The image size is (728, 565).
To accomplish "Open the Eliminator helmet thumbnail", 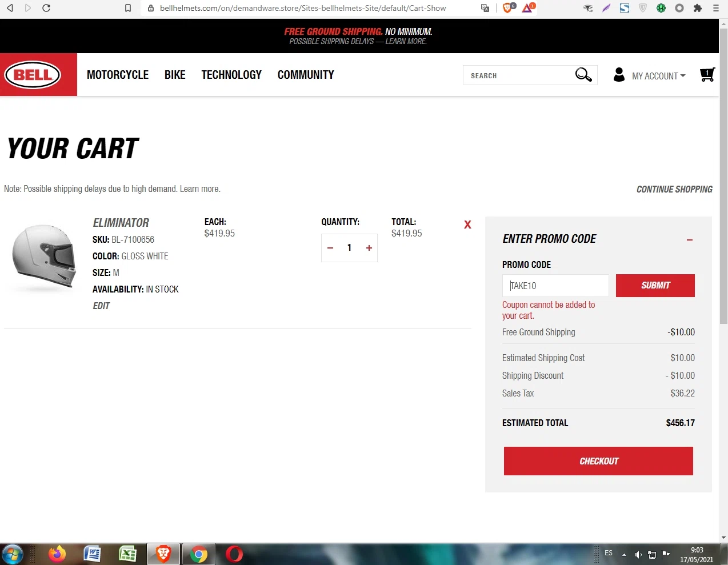I will (x=44, y=257).
